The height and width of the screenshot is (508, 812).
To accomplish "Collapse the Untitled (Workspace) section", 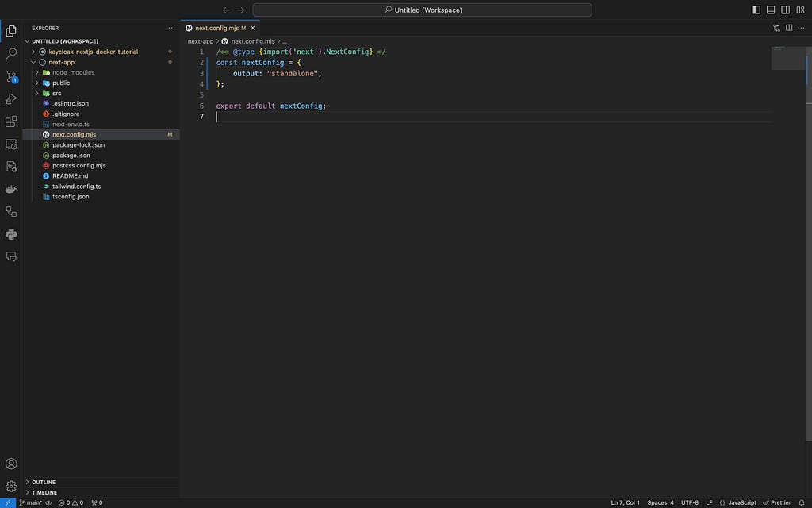I will [x=101, y=41].
